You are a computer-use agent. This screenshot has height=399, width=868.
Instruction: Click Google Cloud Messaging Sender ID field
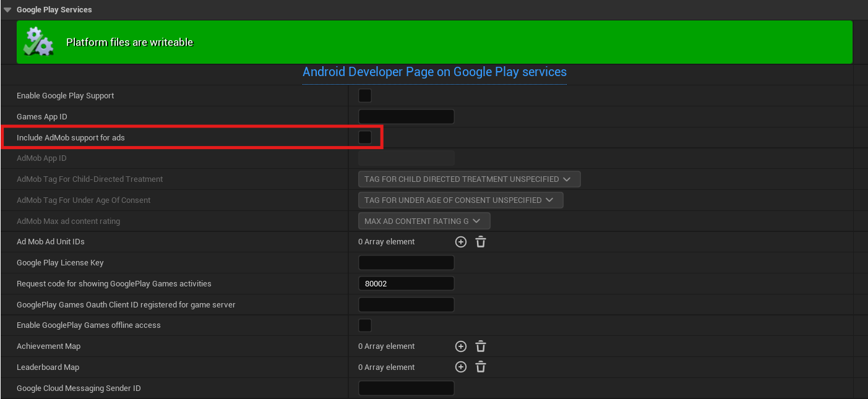click(406, 388)
